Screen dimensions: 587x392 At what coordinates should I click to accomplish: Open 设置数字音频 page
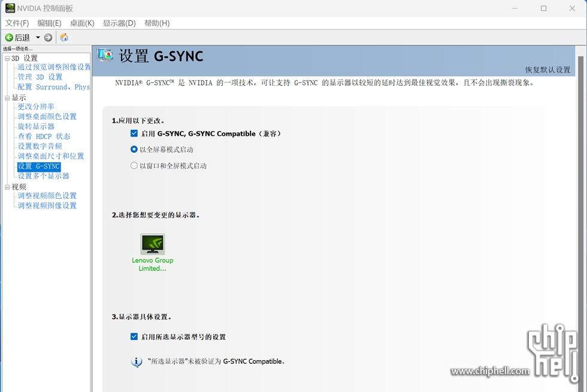click(x=40, y=146)
